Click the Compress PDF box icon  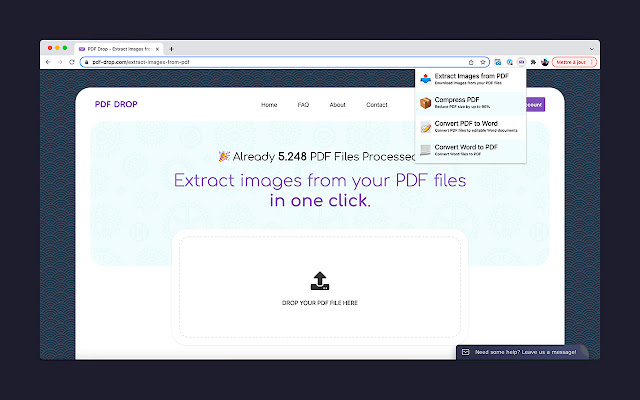pos(425,103)
